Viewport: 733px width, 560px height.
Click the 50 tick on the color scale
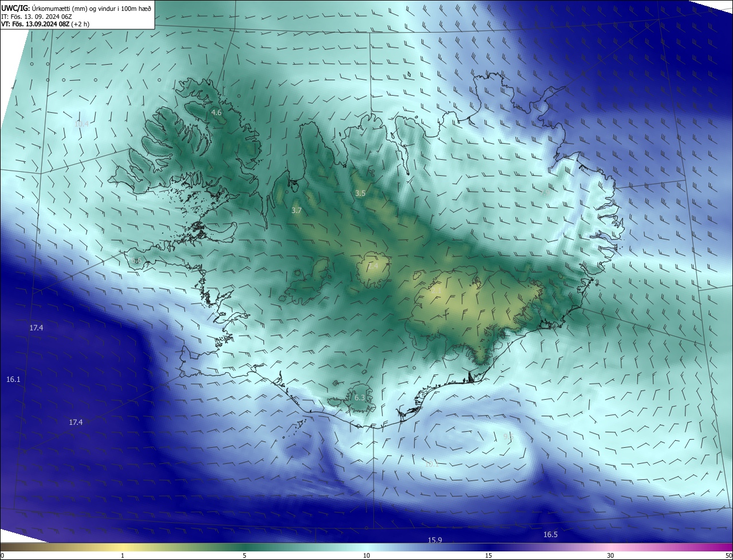[728, 555]
